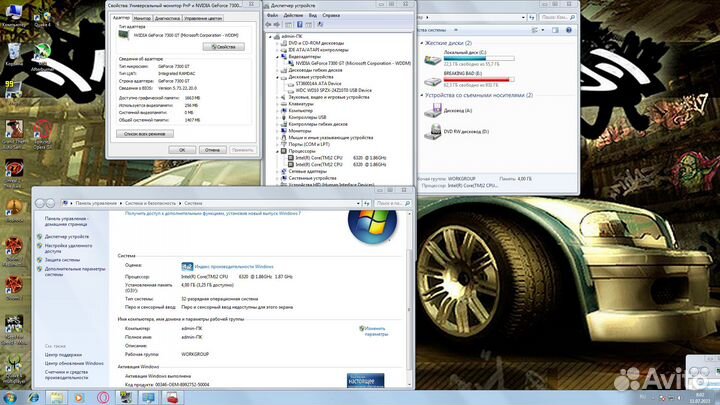720x405 pixels.
Task: Click scan hardware icon in Device Manager toolbar
Action: [x=320, y=24]
